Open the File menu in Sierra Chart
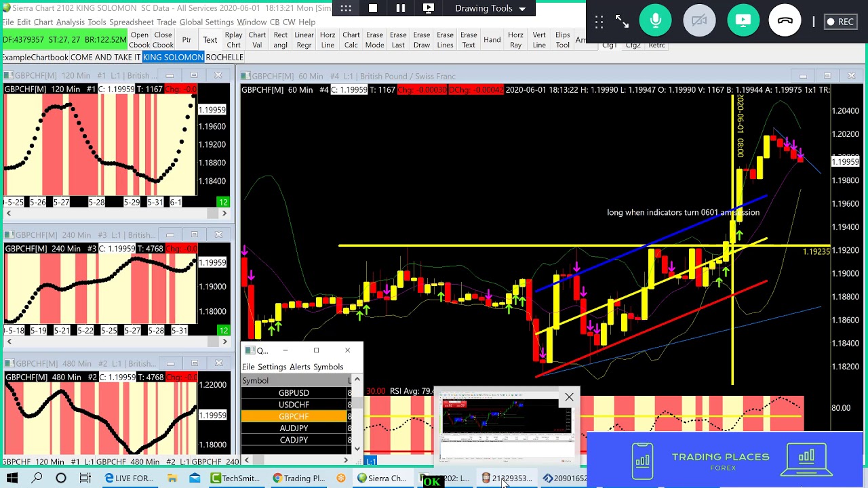The image size is (868, 488). click(7, 22)
